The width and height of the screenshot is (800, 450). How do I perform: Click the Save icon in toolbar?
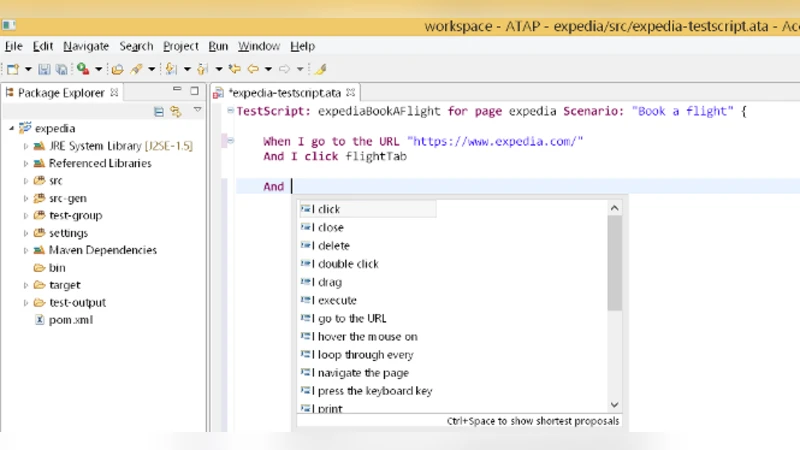pos(44,69)
